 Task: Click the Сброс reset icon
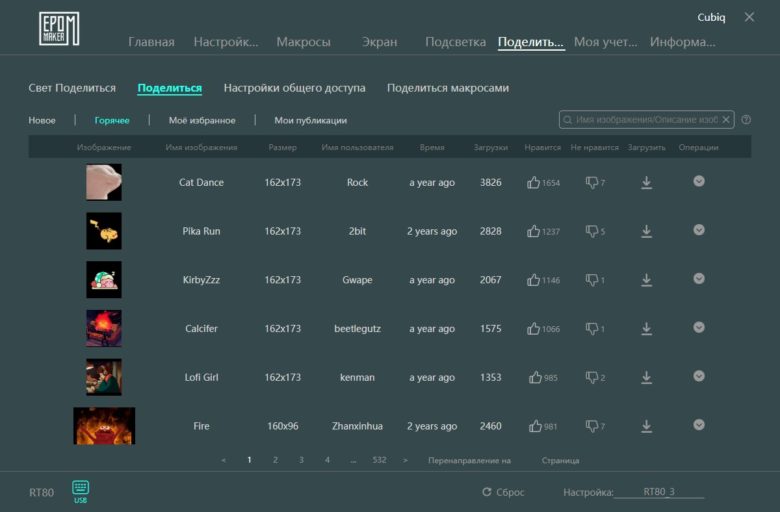[x=487, y=492]
